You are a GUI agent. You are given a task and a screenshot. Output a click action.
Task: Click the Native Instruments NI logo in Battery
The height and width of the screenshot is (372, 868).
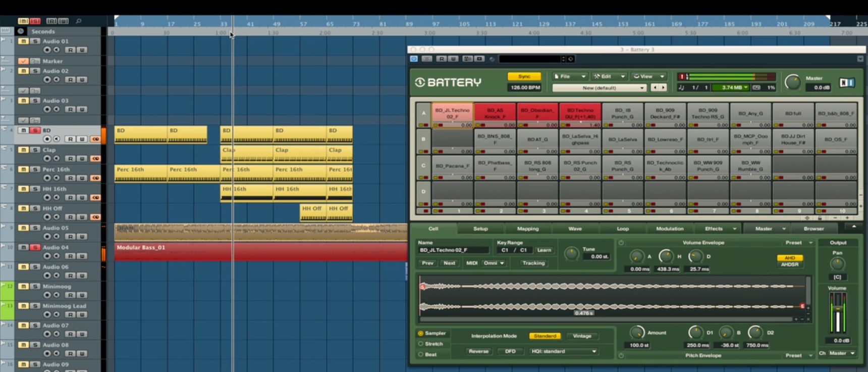click(x=847, y=82)
